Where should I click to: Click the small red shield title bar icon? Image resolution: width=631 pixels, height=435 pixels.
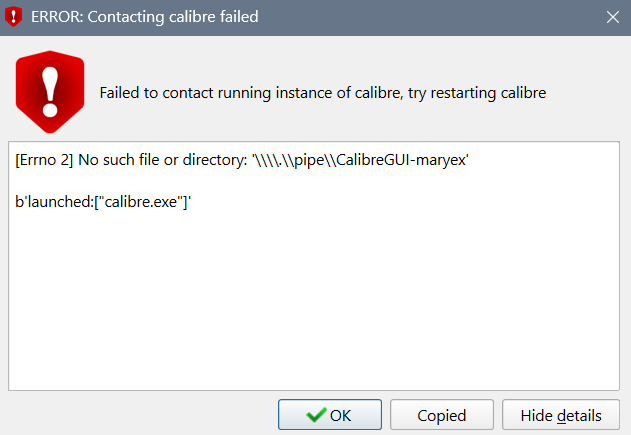pyautogui.click(x=13, y=16)
